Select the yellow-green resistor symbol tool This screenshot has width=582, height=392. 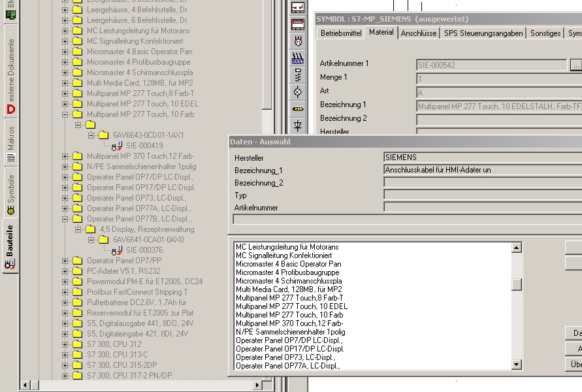[x=298, y=108]
